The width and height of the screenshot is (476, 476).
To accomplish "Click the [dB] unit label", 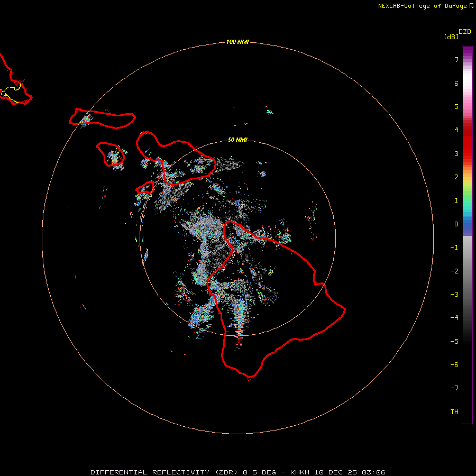I will (452, 36).
